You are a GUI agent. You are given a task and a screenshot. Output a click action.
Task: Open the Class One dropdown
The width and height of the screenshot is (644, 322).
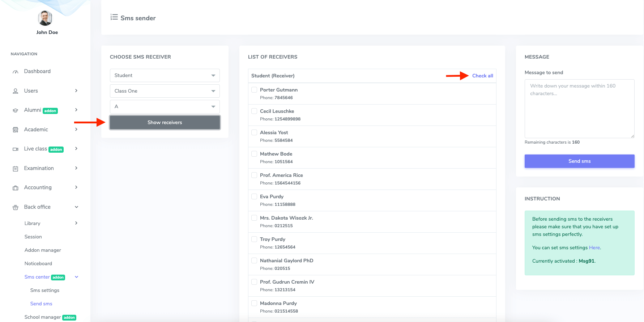click(x=165, y=91)
